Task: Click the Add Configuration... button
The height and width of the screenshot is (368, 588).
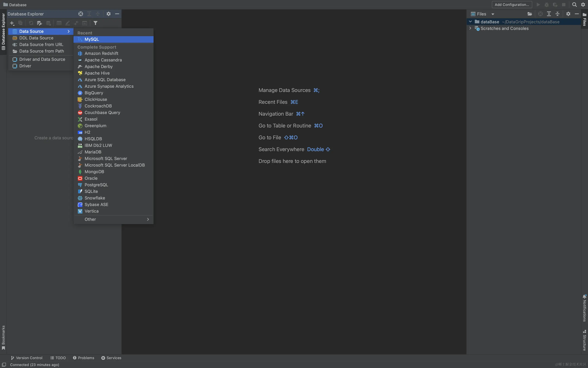Action: pyautogui.click(x=512, y=5)
